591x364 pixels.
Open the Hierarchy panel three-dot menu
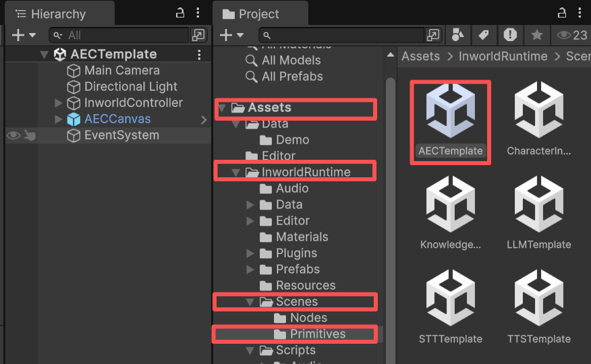point(198,13)
